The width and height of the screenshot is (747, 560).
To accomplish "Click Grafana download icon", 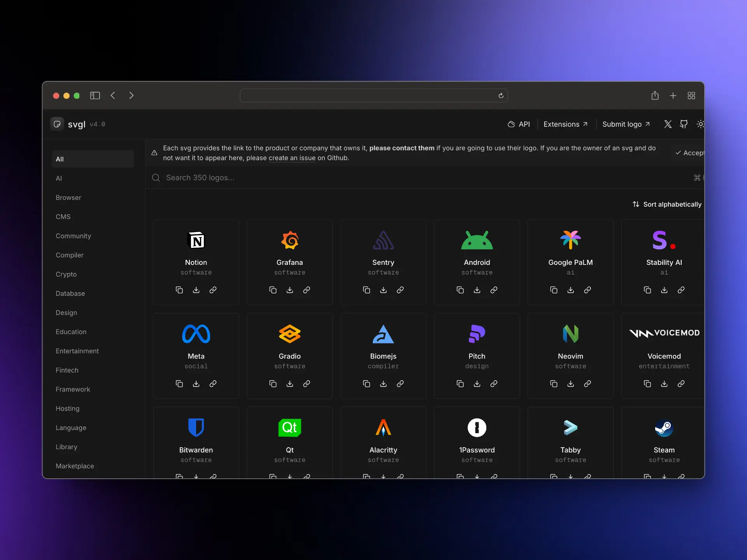I will (290, 290).
